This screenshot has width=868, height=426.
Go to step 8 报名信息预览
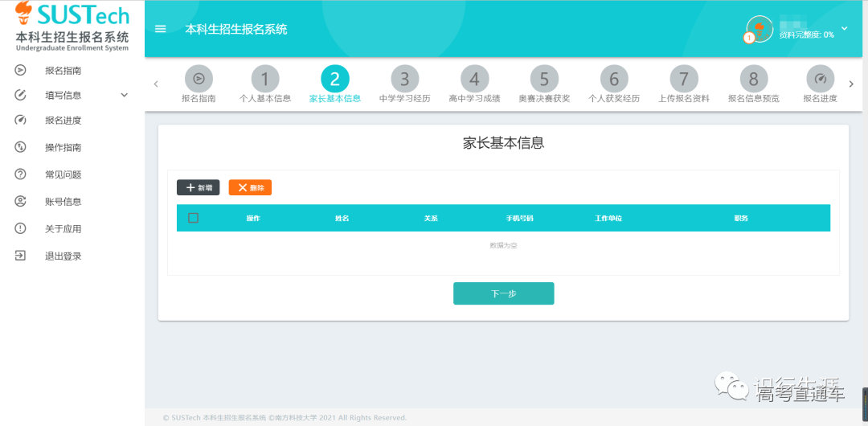click(753, 84)
